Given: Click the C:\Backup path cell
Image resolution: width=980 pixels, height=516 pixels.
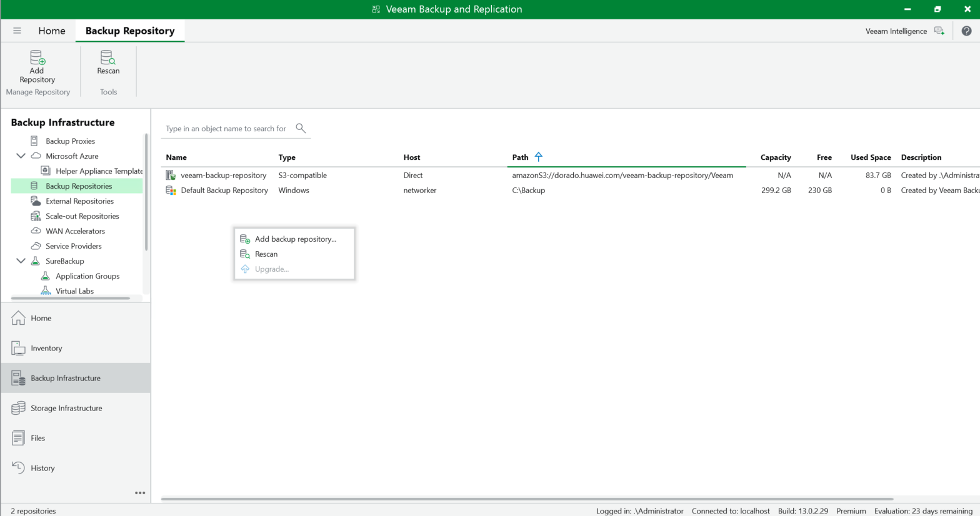Looking at the screenshot, I should tap(529, 191).
